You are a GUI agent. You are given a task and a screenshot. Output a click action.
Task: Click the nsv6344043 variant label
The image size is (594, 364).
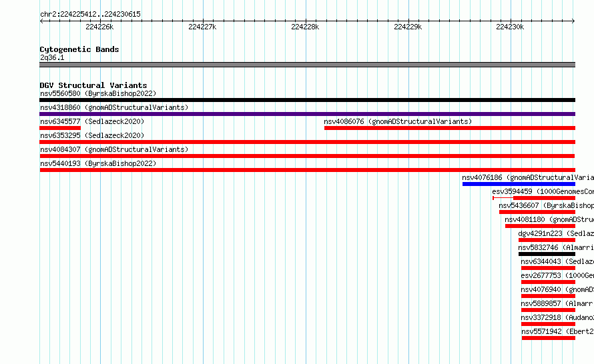[x=557, y=261]
